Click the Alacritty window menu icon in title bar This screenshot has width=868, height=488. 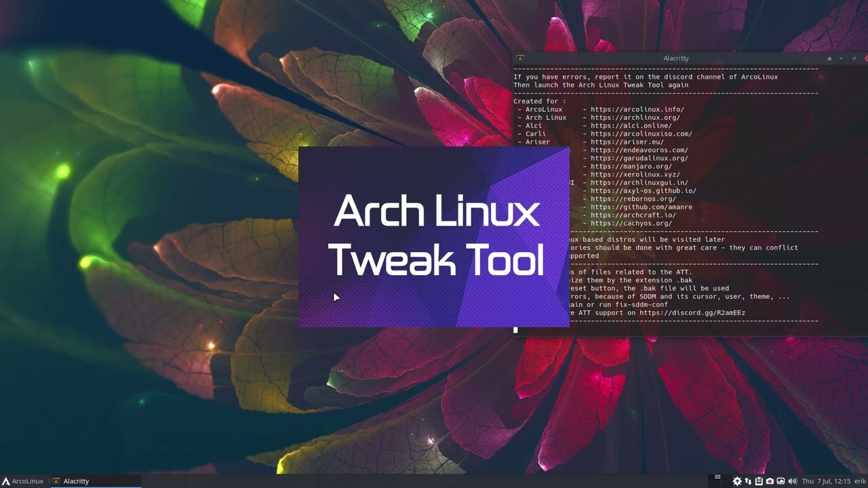pos(520,58)
